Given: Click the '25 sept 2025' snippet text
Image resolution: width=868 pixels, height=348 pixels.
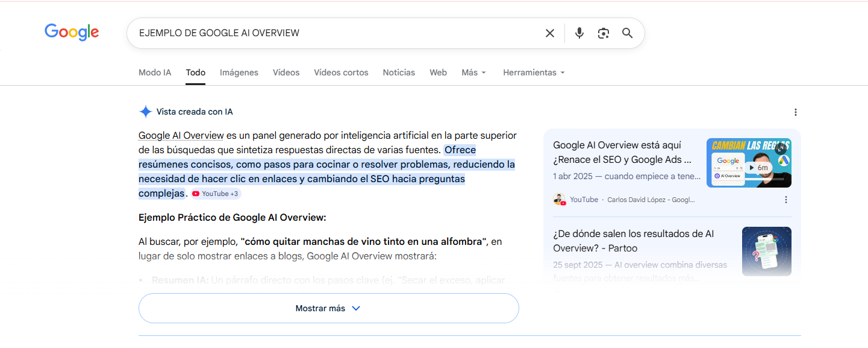Looking at the screenshot, I should click(x=640, y=271).
